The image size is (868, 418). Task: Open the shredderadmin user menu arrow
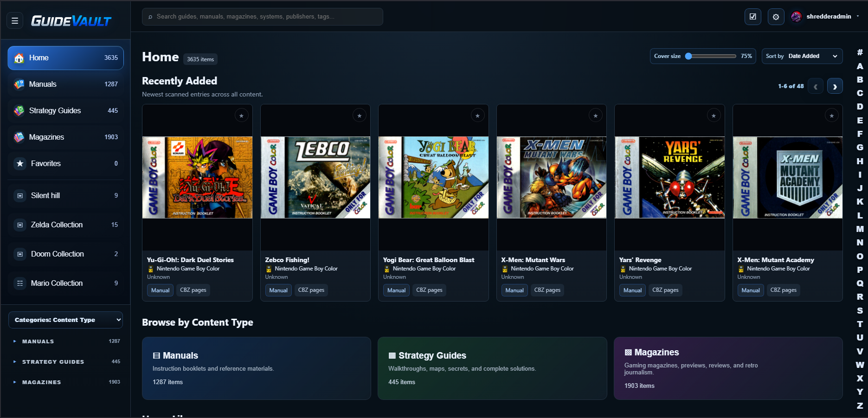click(858, 16)
